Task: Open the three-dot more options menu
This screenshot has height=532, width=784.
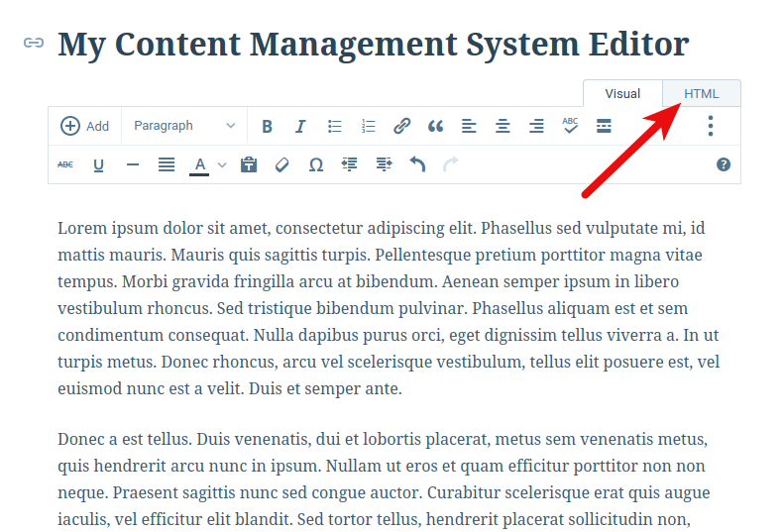Action: point(710,126)
